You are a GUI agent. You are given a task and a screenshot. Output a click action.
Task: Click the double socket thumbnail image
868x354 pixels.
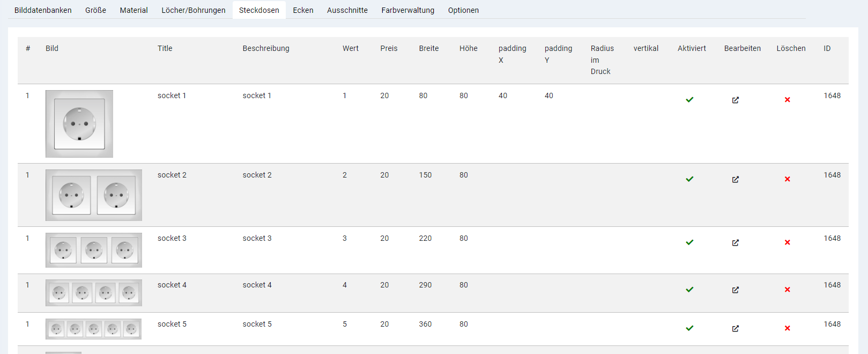pyautogui.click(x=94, y=195)
